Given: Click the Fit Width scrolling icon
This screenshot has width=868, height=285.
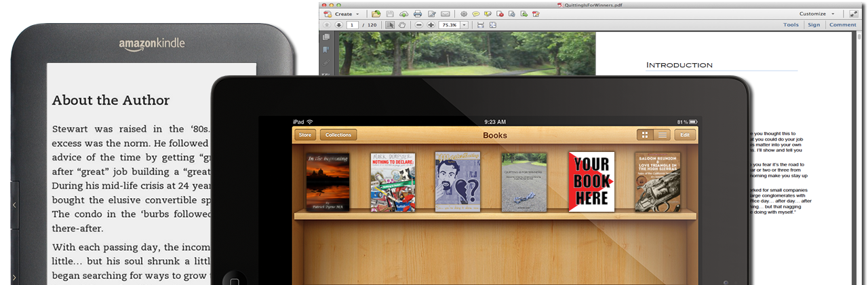Looking at the screenshot, I should (x=481, y=25).
